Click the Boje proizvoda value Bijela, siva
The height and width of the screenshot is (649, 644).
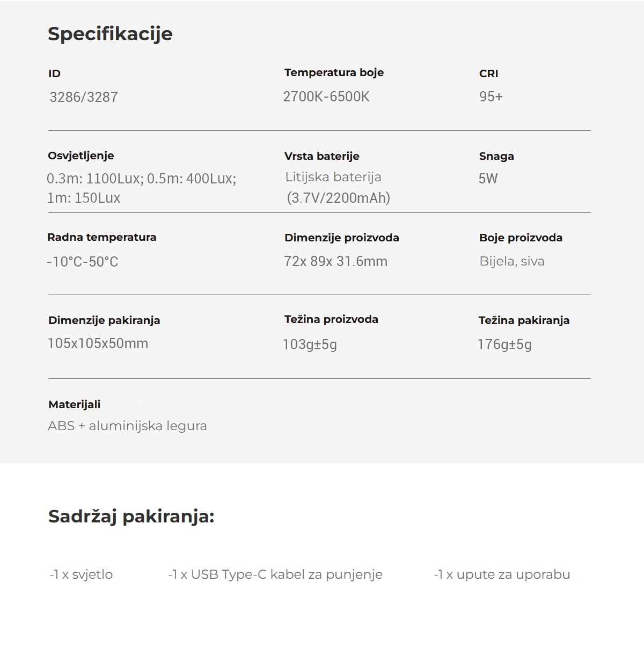pyautogui.click(x=511, y=261)
